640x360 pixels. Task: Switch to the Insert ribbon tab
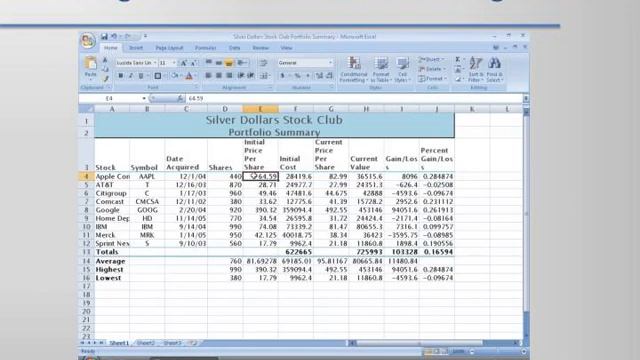136,48
